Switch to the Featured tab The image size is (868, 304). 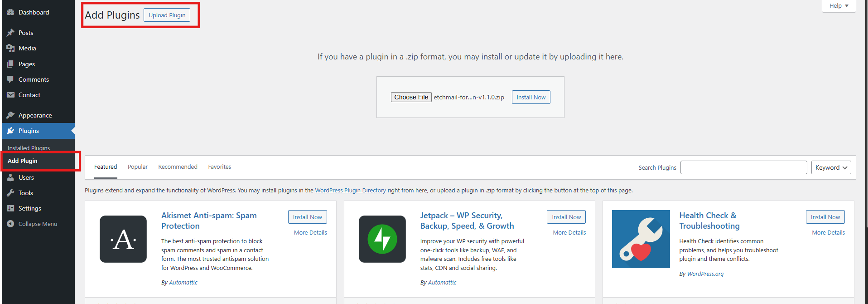[106, 167]
